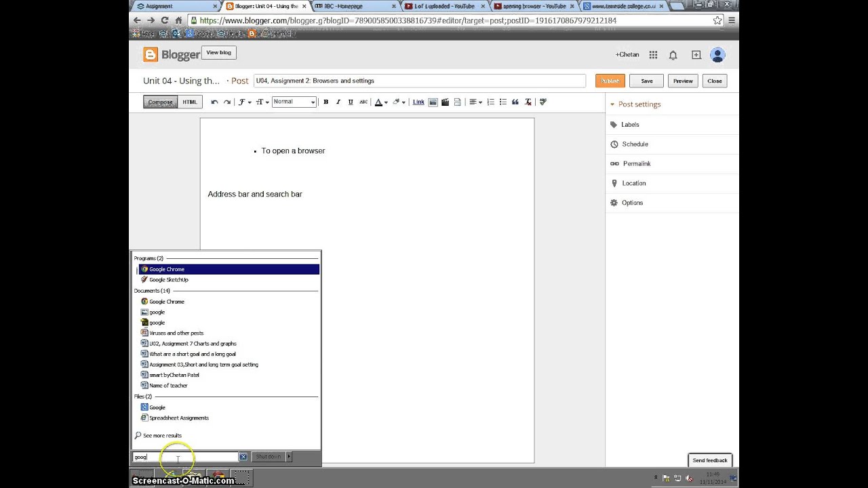Viewport: 868px width, 488px height.
Task: Insert a video using clapperboard icon
Action: pos(445,102)
